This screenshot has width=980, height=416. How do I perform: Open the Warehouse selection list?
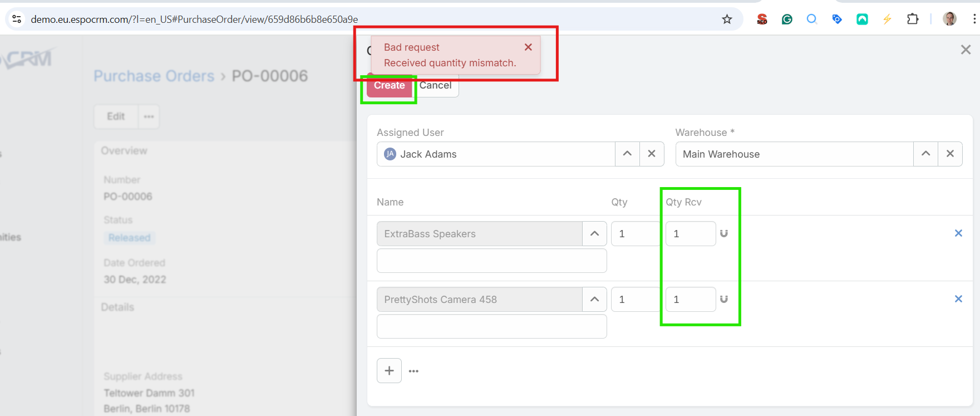pos(925,154)
